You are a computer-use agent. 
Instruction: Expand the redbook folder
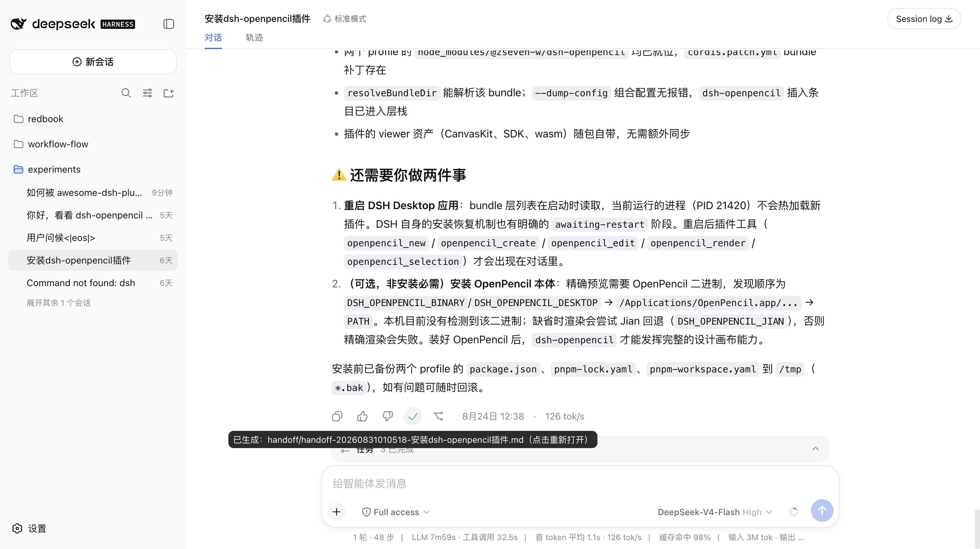93,119
